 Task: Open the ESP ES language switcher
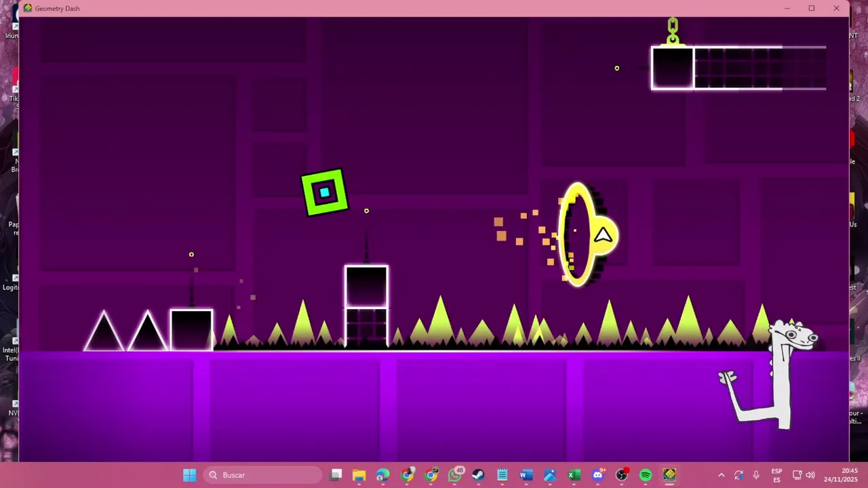click(x=776, y=475)
